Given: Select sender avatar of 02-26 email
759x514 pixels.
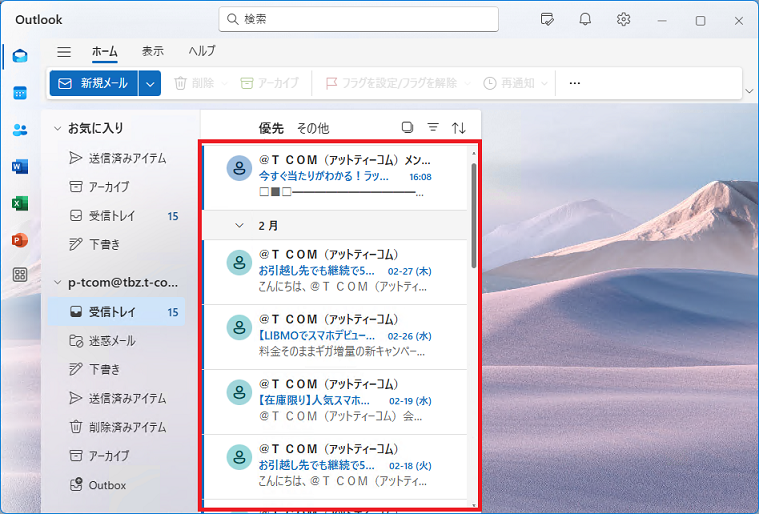Looking at the screenshot, I should 239,327.
